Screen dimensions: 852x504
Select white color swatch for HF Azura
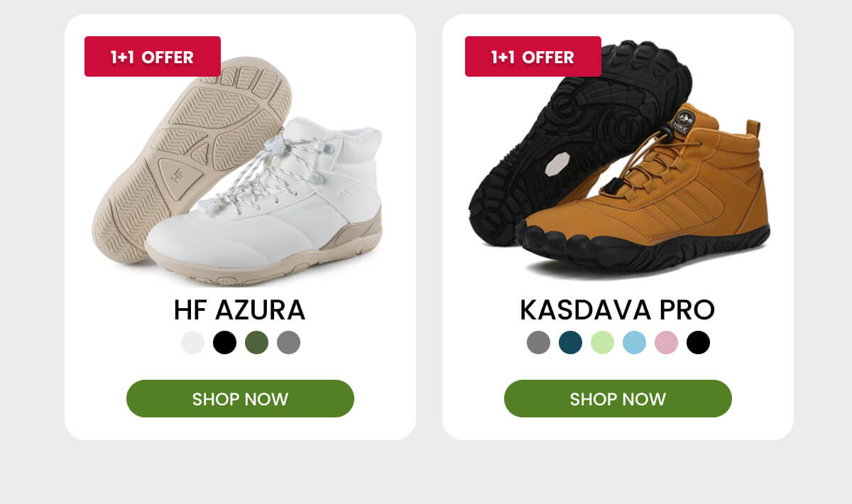click(192, 342)
